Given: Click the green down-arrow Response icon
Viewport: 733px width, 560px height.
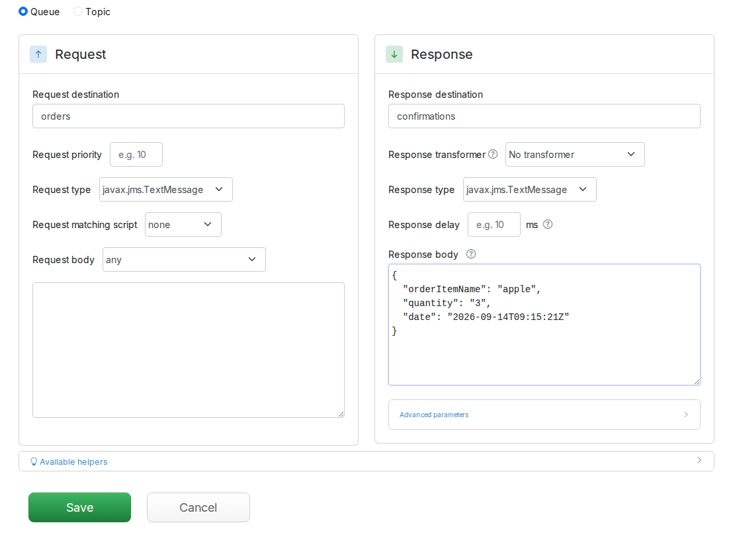Looking at the screenshot, I should 394,54.
